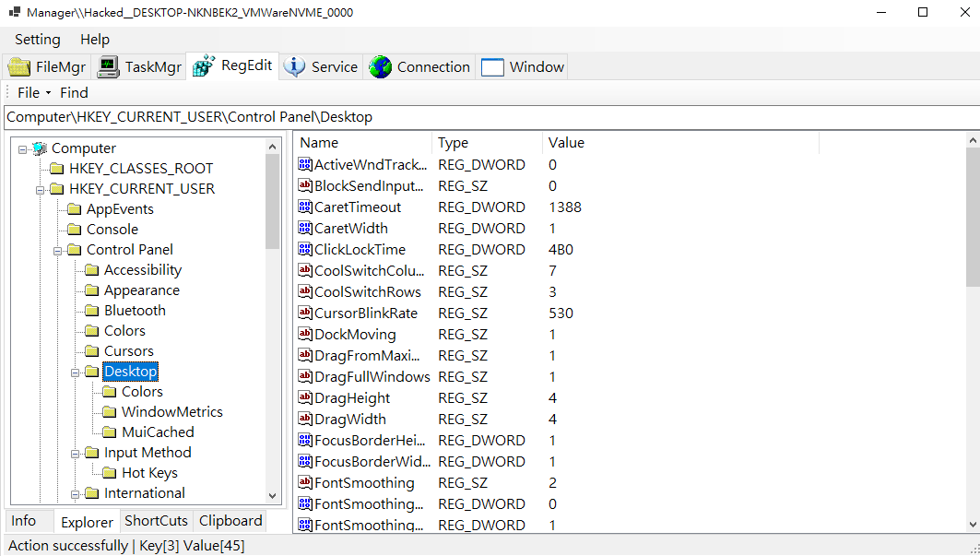Click the Find button
Screen dimensions: 980x556
(x=74, y=93)
